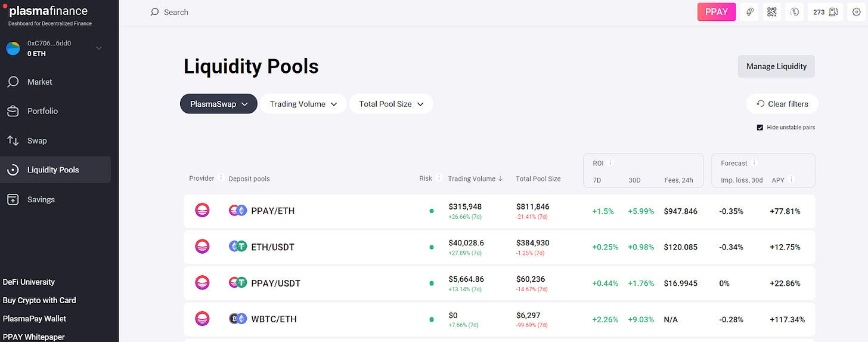Screen dimensions: 868x342
Task: Click the 30D ROI column header
Action: (634, 180)
